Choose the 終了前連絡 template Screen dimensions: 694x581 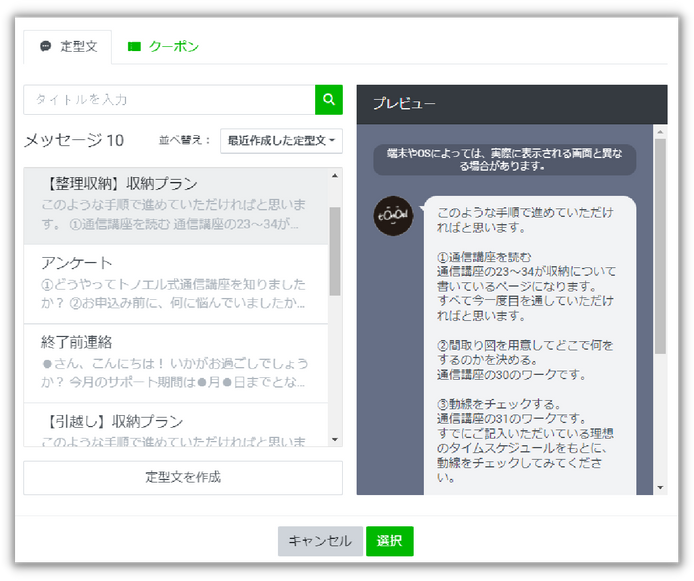click(176, 363)
